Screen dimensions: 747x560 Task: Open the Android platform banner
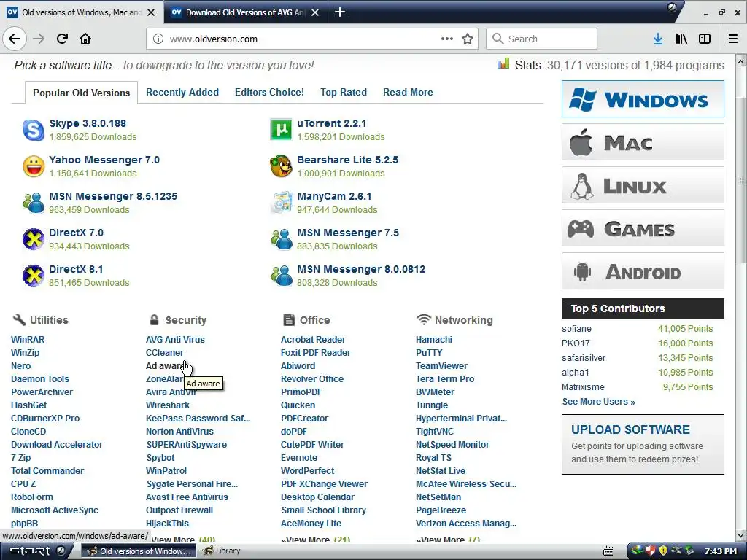643,271
